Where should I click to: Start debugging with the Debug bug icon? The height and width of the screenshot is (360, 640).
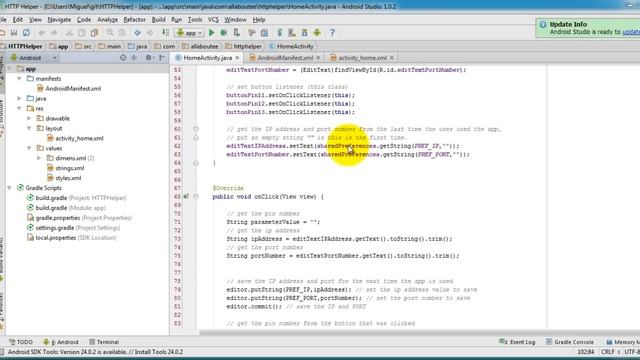point(224,33)
